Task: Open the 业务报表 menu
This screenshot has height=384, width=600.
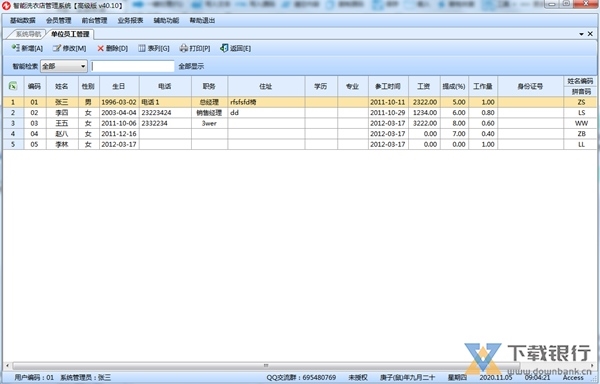Action: tap(130, 20)
